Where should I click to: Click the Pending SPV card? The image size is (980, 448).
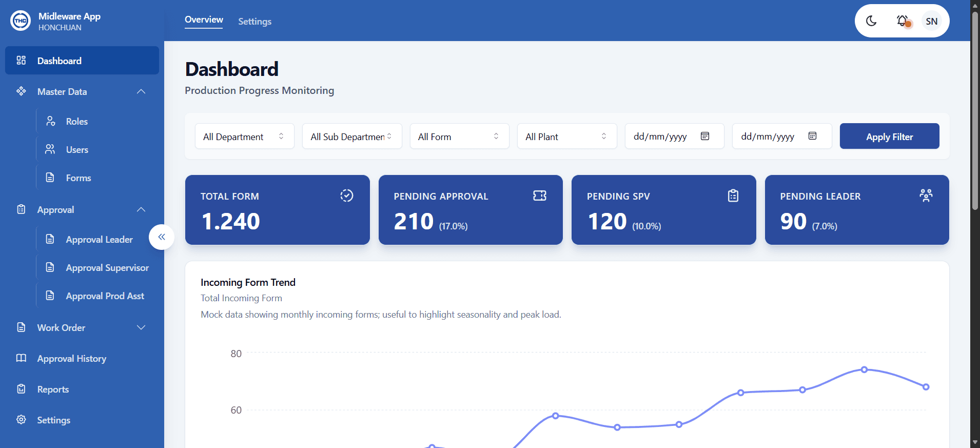pos(664,210)
